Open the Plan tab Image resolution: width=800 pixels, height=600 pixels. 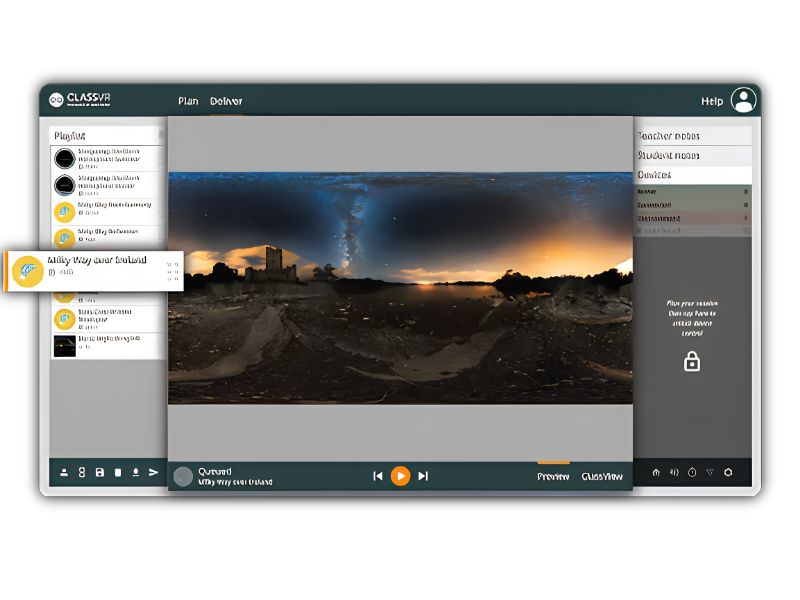click(x=188, y=101)
